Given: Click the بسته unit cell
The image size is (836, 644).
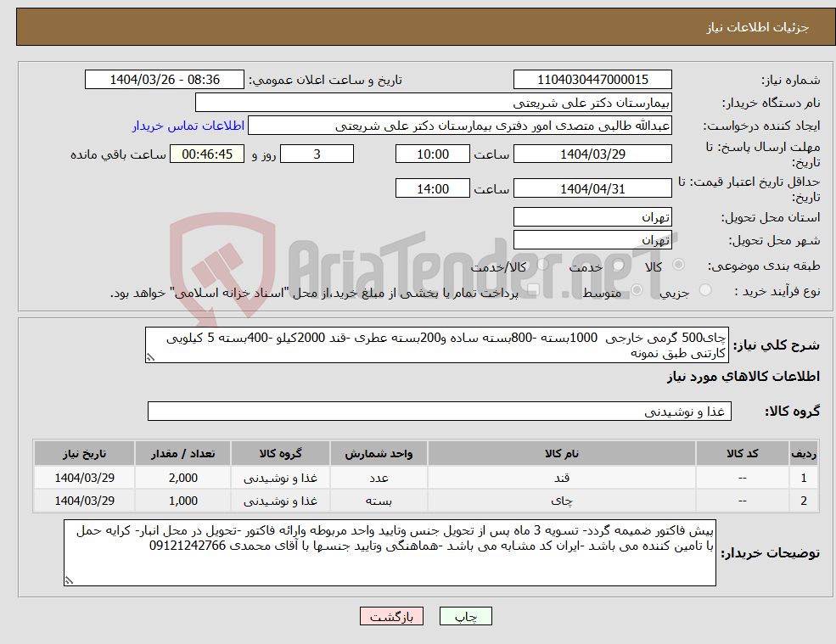Looking at the screenshot, I should click(379, 501).
